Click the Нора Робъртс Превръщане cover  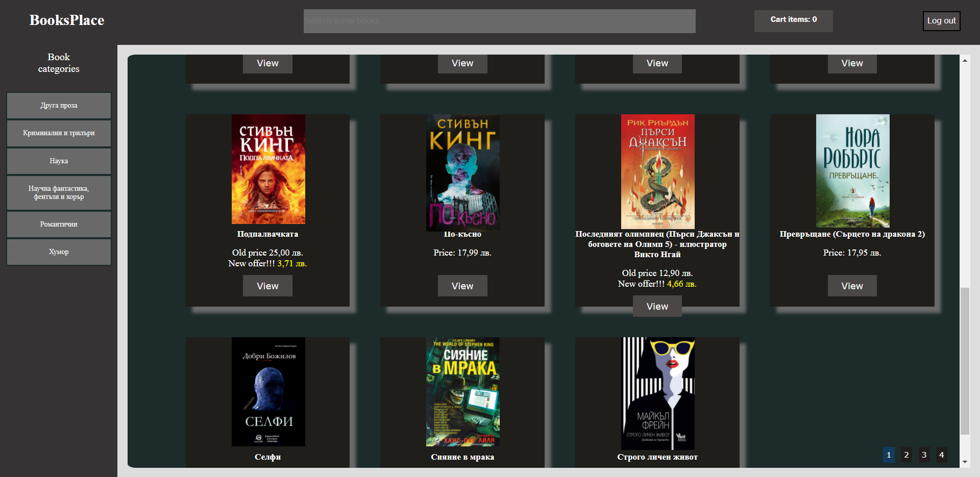853,171
